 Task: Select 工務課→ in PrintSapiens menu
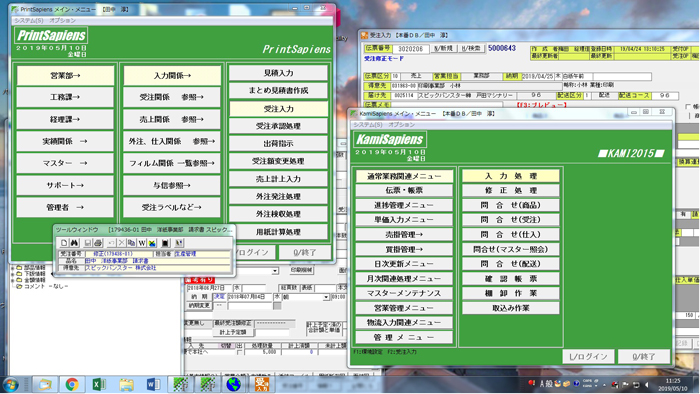pyautogui.click(x=65, y=97)
